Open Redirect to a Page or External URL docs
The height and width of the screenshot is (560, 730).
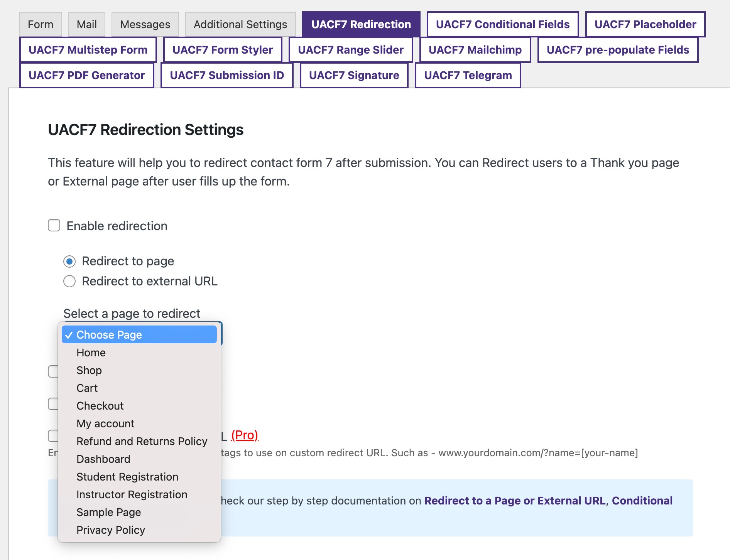click(515, 501)
